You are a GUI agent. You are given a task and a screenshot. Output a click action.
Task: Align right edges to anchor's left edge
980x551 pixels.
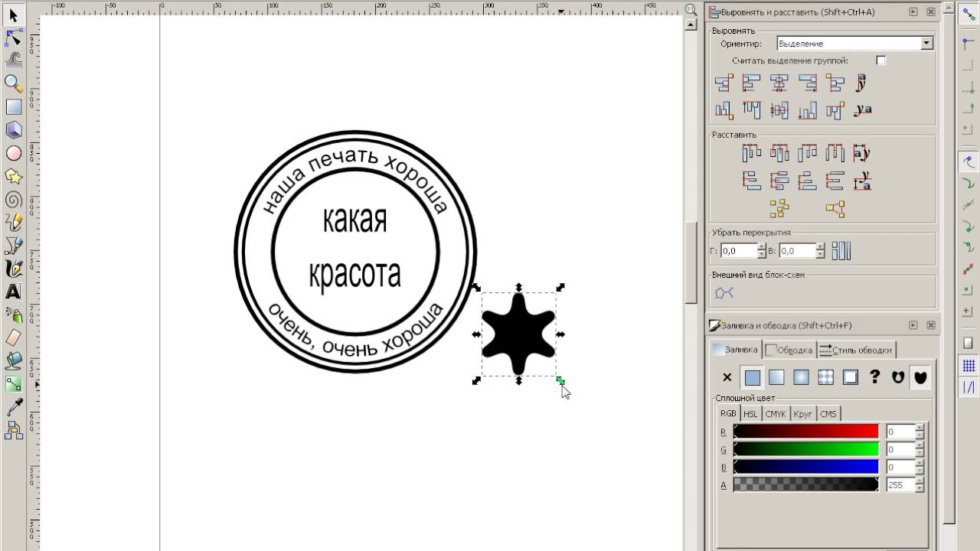click(724, 83)
